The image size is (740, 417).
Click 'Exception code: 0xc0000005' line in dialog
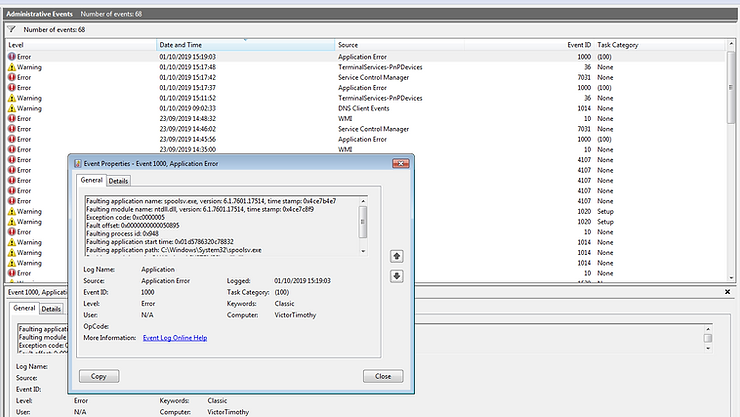[126, 217]
